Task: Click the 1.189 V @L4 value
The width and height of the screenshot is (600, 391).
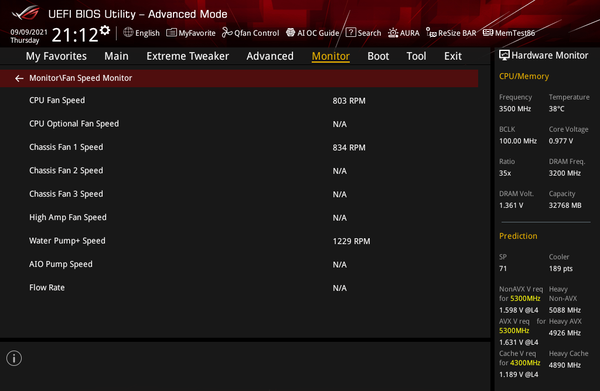Action: click(x=518, y=375)
